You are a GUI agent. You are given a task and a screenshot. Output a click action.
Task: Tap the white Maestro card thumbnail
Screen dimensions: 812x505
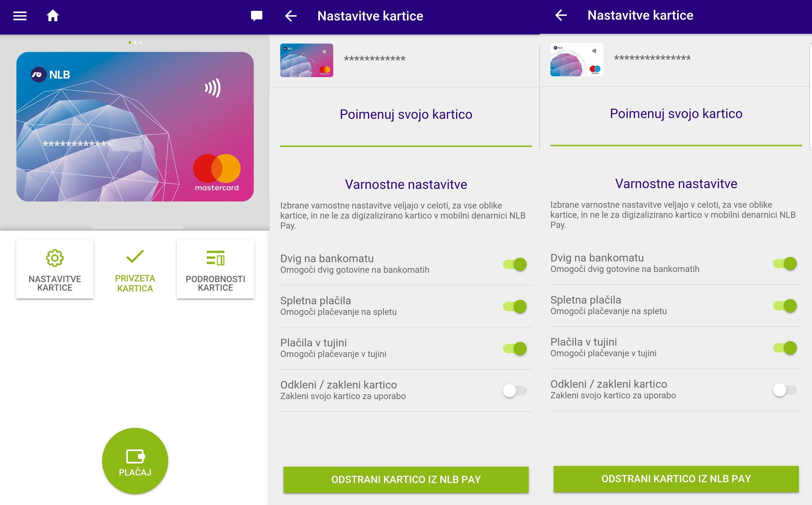(577, 60)
